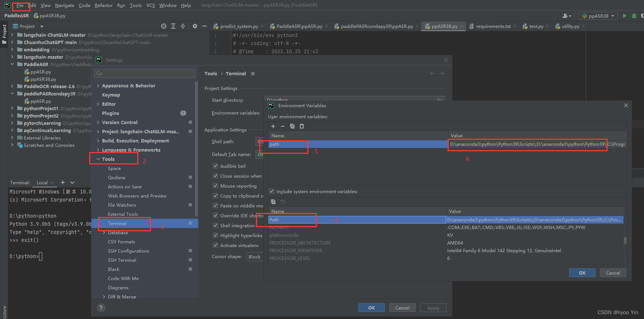Toggle Paste on middle mouse checkbox
Image resolution: width=644 pixels, height=319 pixels.
coord(216,206)
